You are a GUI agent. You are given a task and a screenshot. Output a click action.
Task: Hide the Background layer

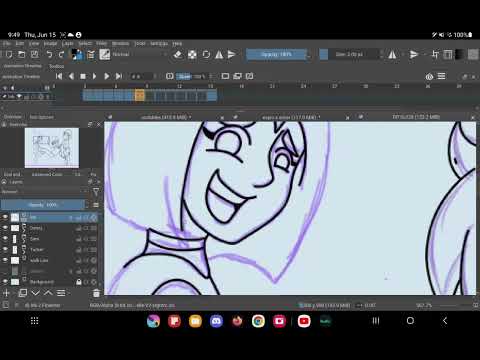click(5, 282)
